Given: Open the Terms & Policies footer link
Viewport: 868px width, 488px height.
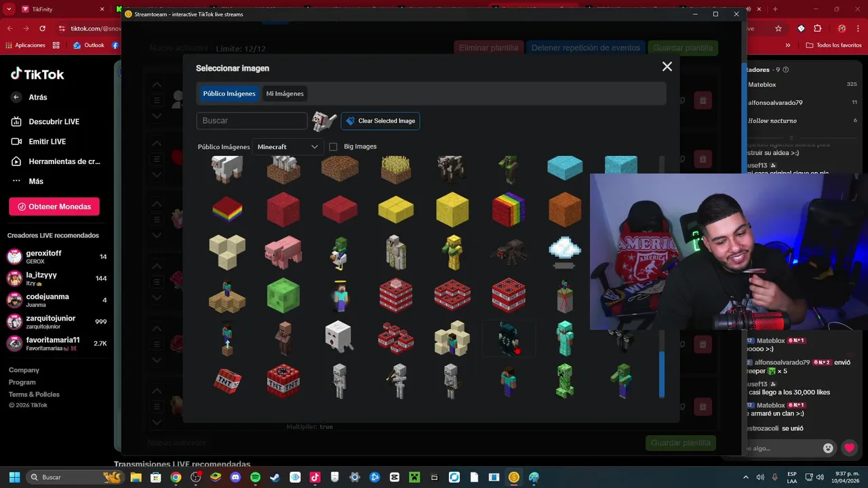Looking at the screenshot, I should [x=34, y=394].
